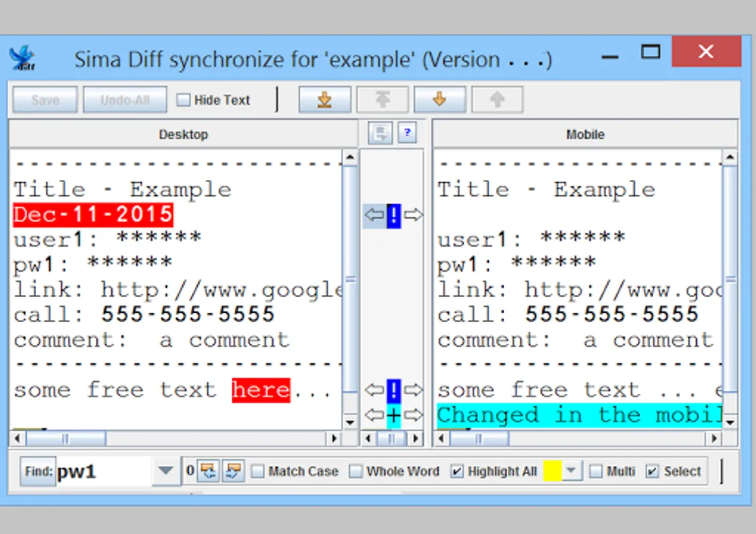756x534 pixels.
Task: Find next match icon in search bar
Action: pyautogui.click(x=233, y=472)
